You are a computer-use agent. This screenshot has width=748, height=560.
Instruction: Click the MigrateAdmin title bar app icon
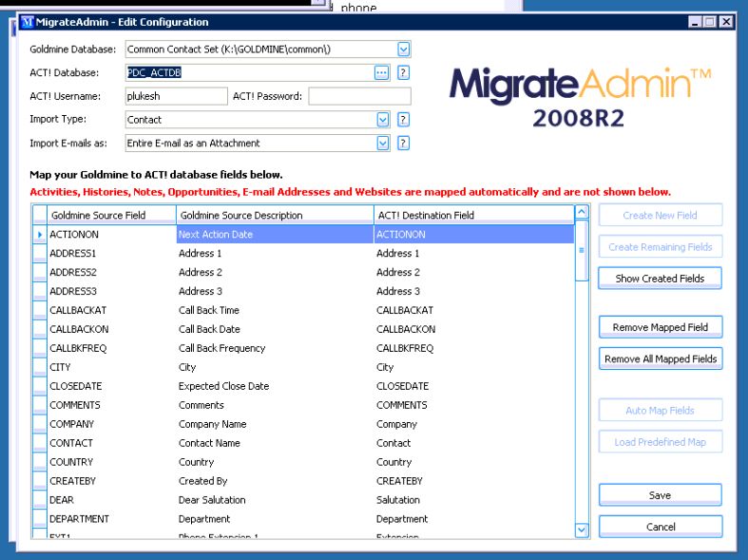point(28,22)
